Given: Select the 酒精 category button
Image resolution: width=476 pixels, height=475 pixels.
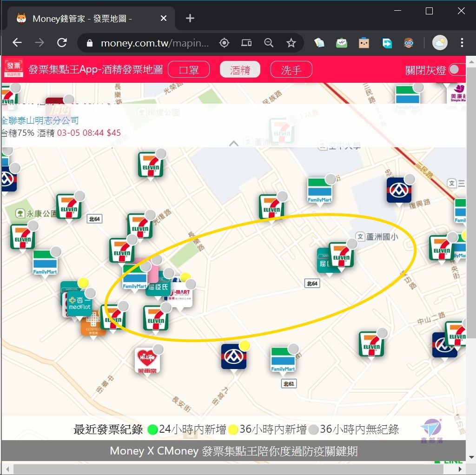Looking at the screenshot, I should (240, 70).
